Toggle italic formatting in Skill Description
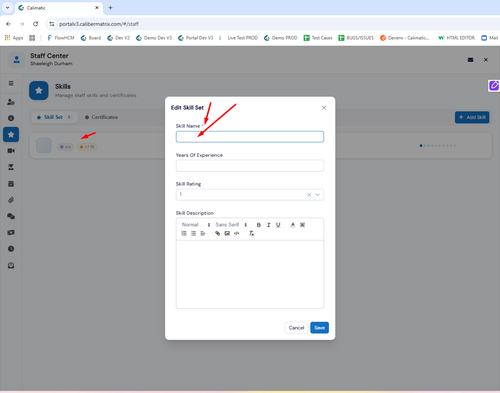Viewport: 500px width, 393px height. (268, 225)
